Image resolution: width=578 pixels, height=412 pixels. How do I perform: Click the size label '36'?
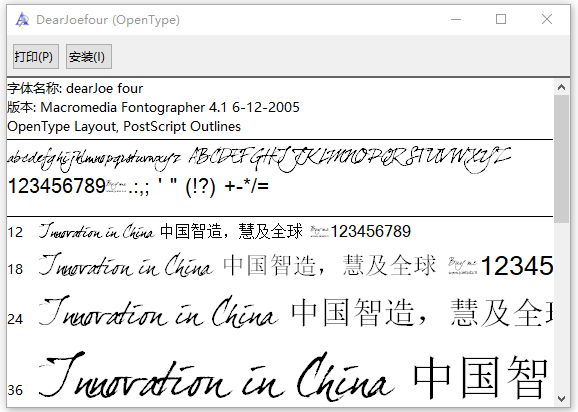pos(15,390)
